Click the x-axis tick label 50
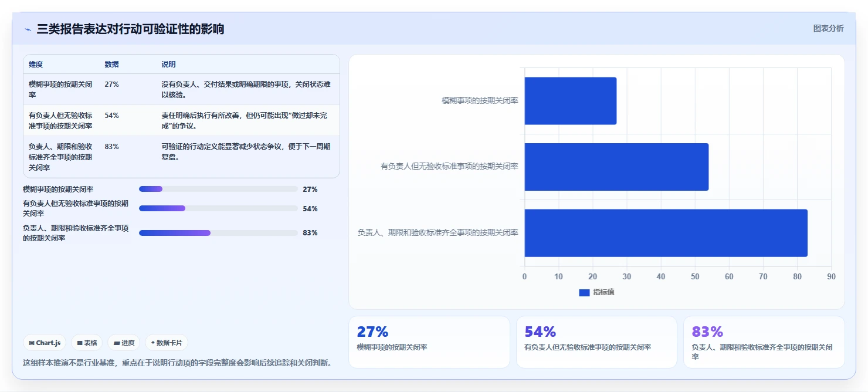The width and height of the screenshot is (868, 392). [695, 276]
